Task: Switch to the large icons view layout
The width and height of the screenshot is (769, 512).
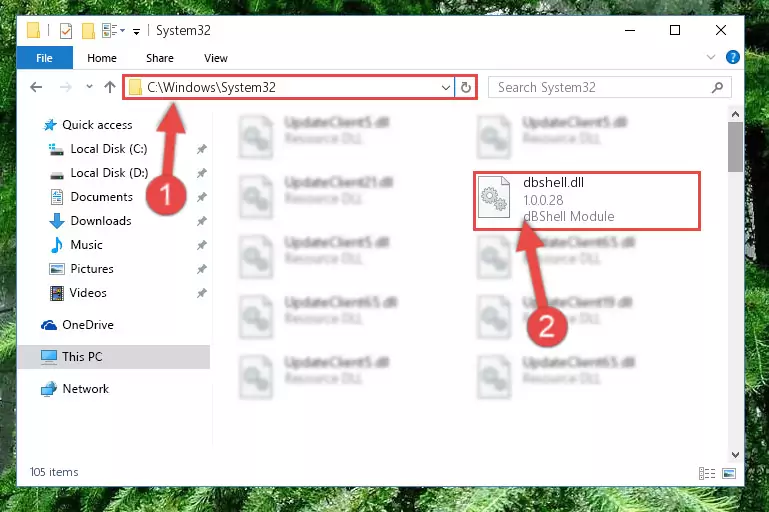Action: click(x=729, y=473)
